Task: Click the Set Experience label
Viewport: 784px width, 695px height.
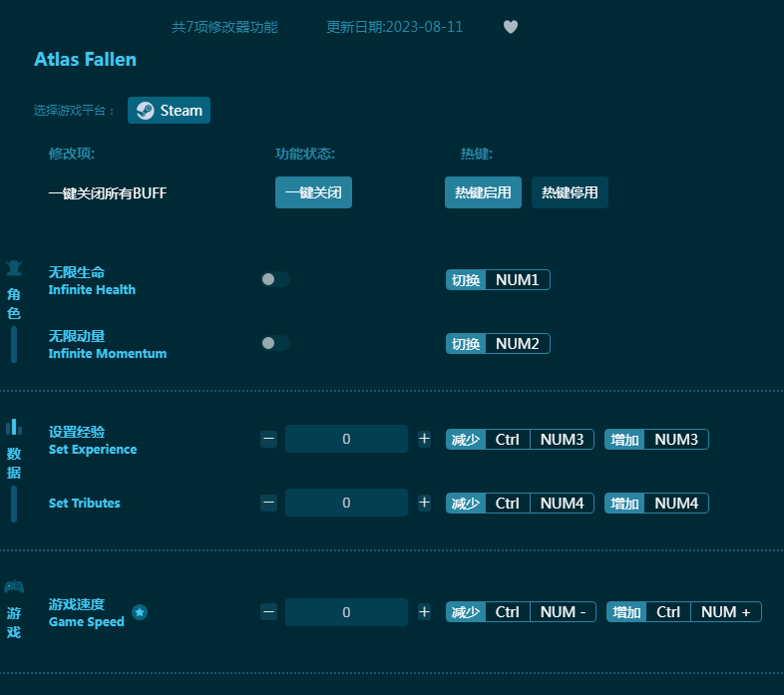Action: pyautogui.click(x=93, y=449)
